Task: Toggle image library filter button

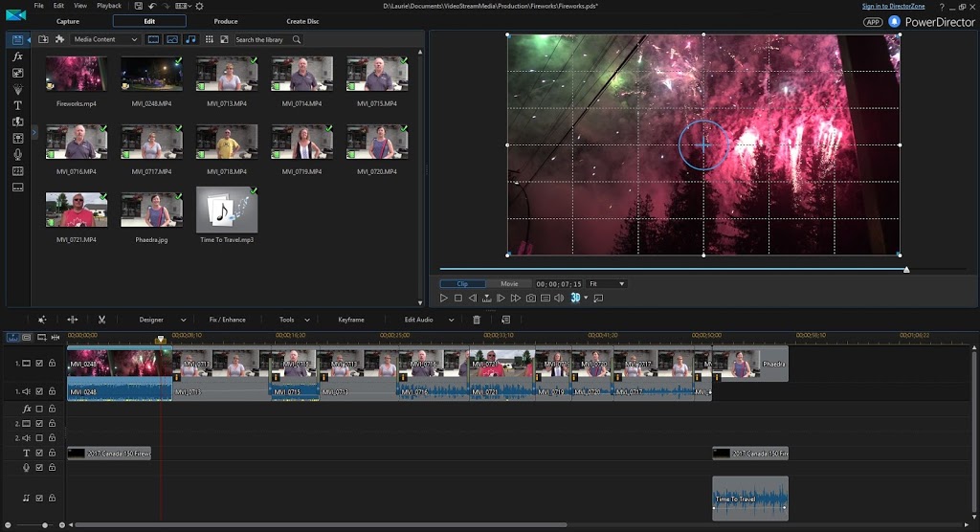Action: (x=172, y=39)
